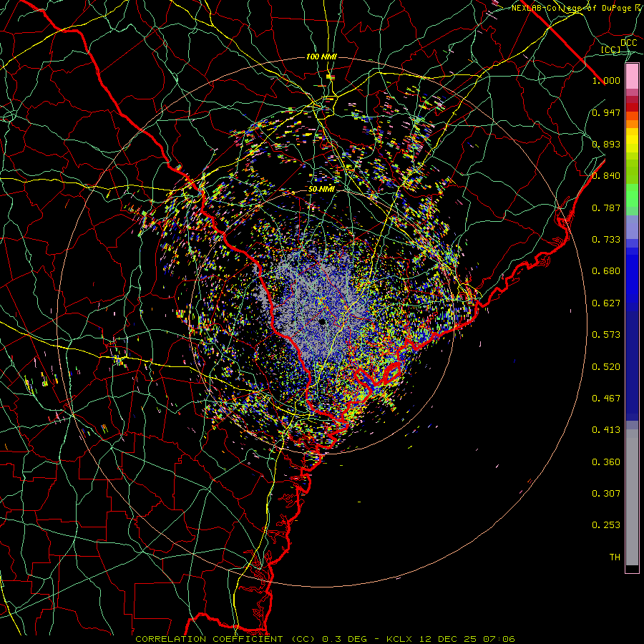Viewport: 644px width, 644px height.
Task: Click the [CC] units label above colorbar
Action: 610,49
